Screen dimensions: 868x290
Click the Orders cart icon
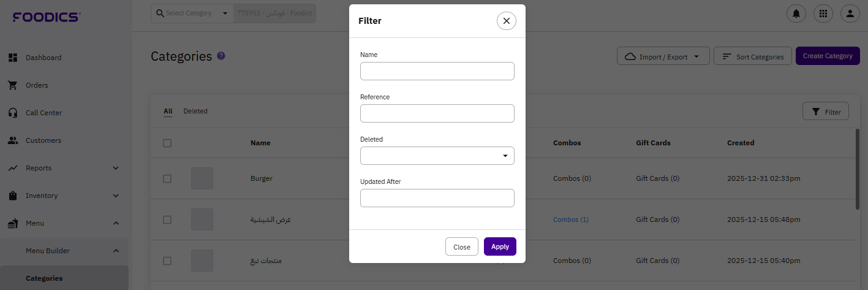tap(12, 85)
